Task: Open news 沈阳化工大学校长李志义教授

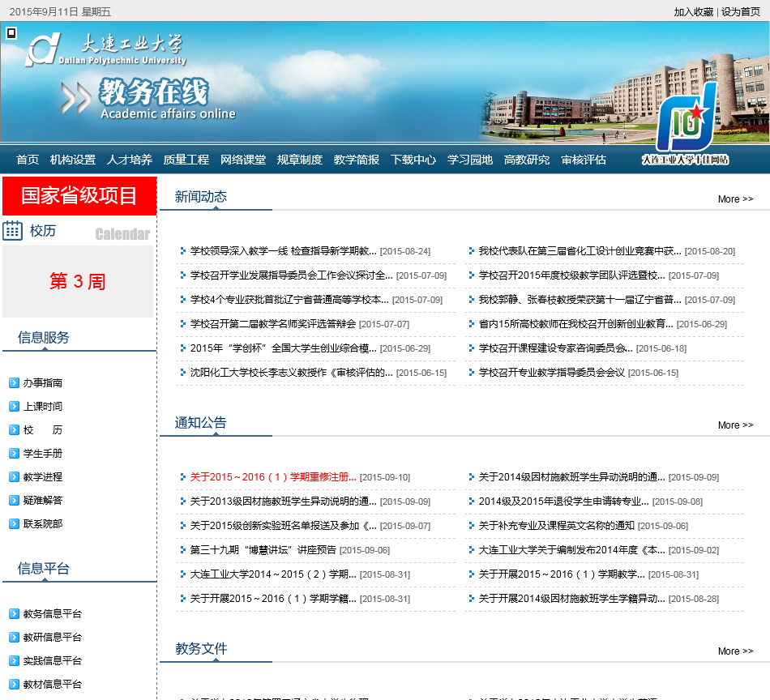Action: (x=291, y=373)
